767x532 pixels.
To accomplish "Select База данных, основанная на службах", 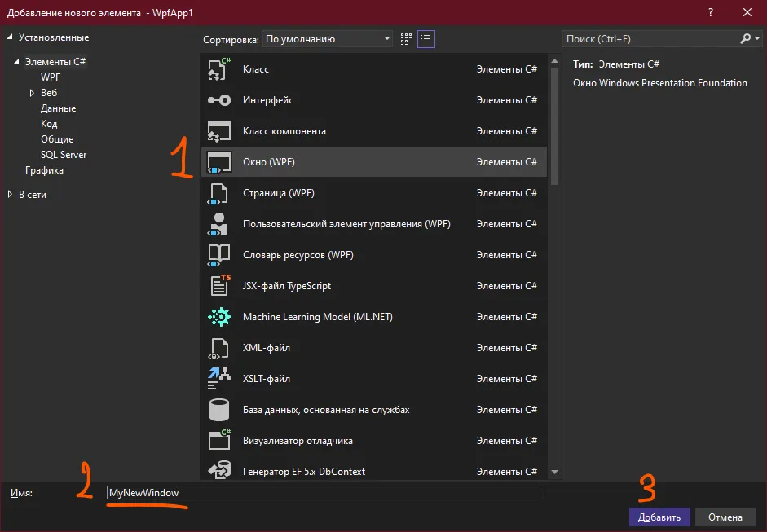I will coord(326,410).
